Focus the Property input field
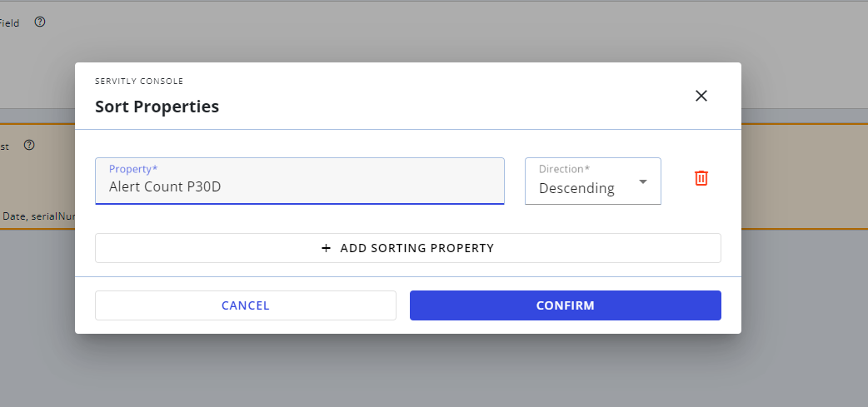This screenshot has width=868, height=407. tap(300, 181)
